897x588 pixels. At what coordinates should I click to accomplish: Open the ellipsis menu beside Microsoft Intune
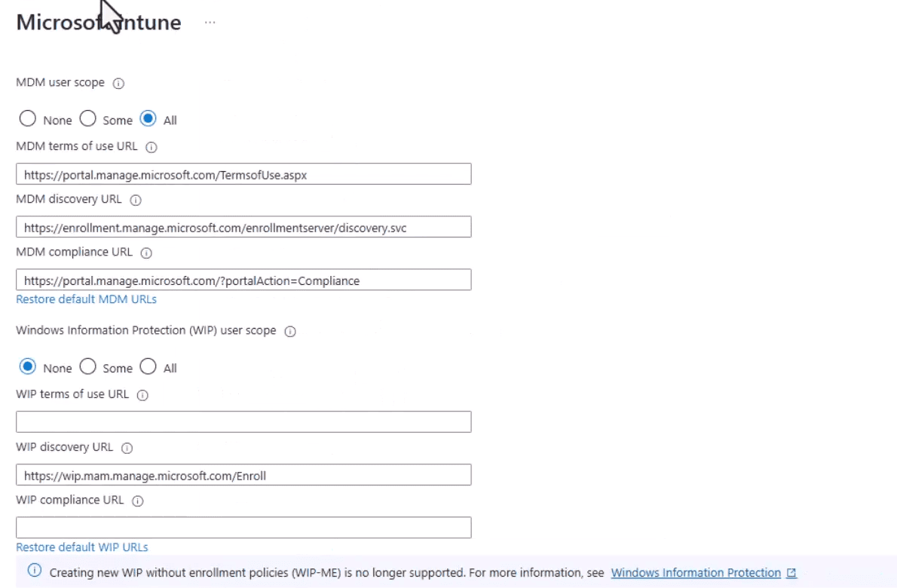click(210, 23)
